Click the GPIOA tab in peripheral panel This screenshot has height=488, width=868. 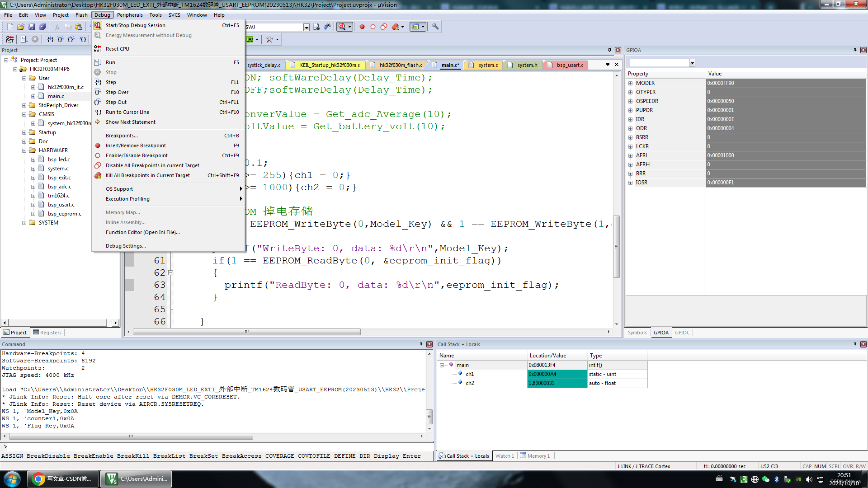(660, 333)
